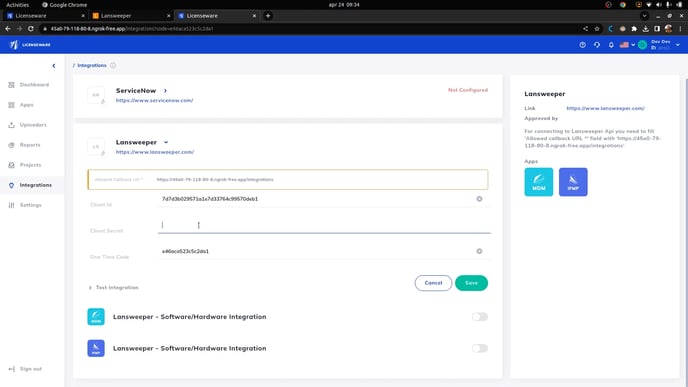Open the lansweeper.com link in the details panel
Screen dimensions: 688x387
coord(605,108)
